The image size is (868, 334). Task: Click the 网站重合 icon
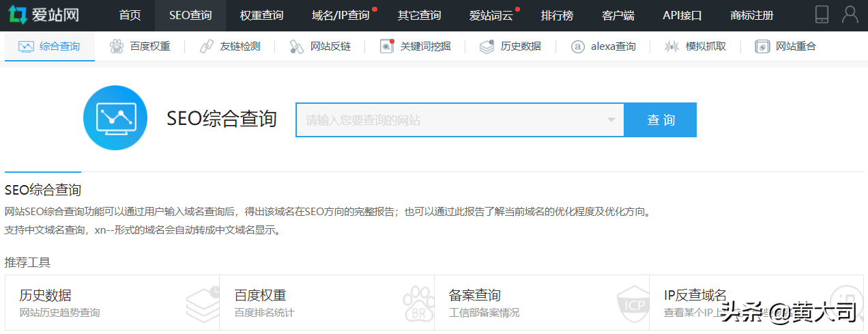[x=762, y=46]
